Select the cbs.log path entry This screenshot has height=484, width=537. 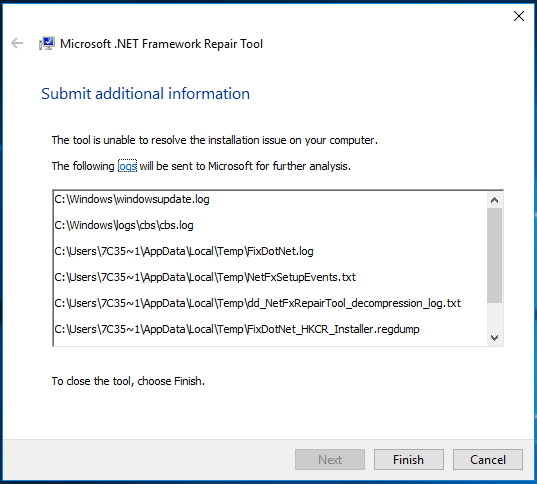(x=124, y=225)
